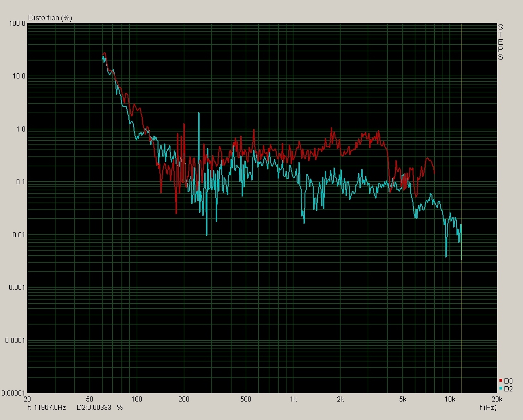The height and width of the screenshot is (420, 523).
Task: Click the 0.001 label on the Y axis
Action: click(x=17, y=288)
